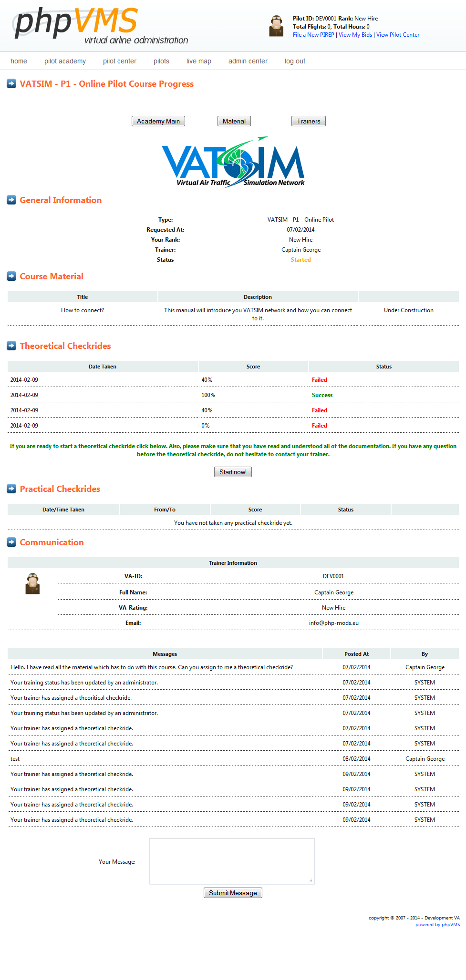Screen dimensions: 466x980
Task: Click the Description header in Course Material
Action: coord(258,297)
